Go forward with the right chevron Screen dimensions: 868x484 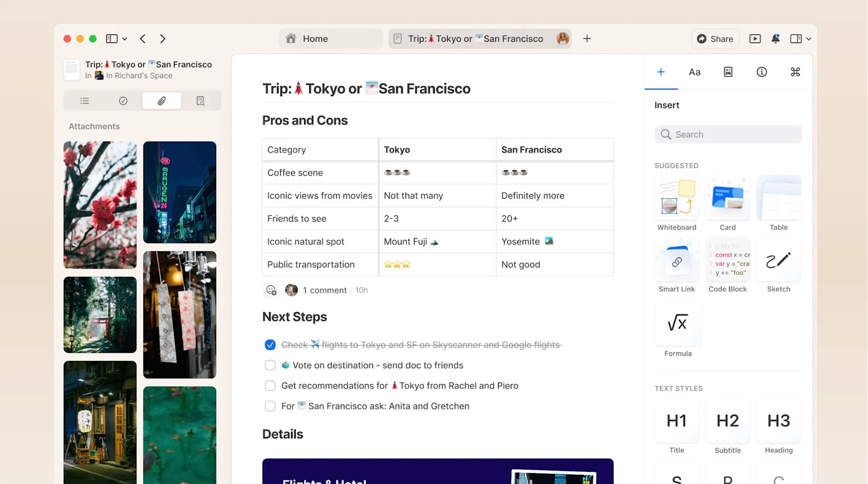click(163, 39)
